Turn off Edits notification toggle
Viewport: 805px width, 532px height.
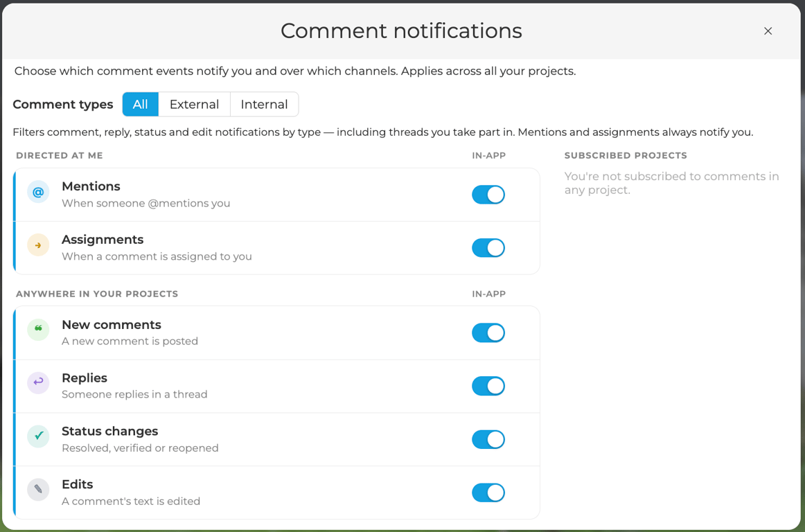488,493
